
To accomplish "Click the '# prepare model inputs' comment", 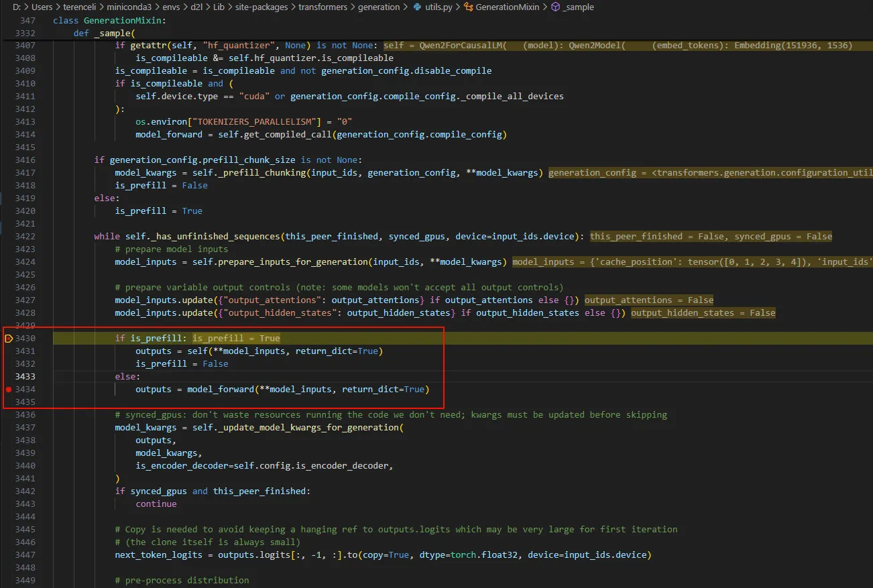I will pos(172,249).
